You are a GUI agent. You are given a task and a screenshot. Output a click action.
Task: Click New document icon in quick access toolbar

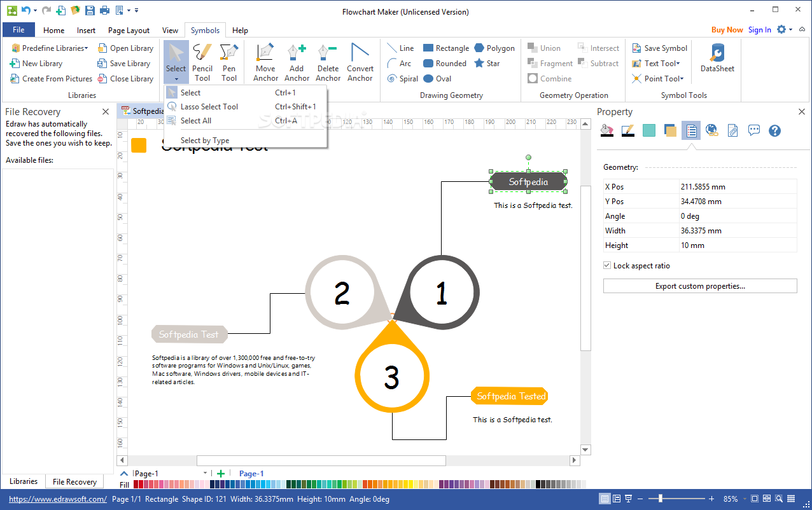61,10
